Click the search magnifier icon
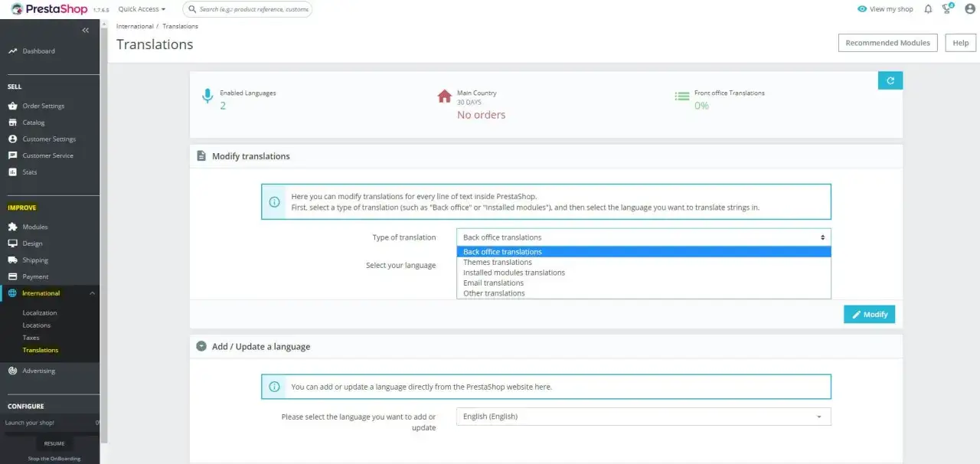 pos(191,9)
